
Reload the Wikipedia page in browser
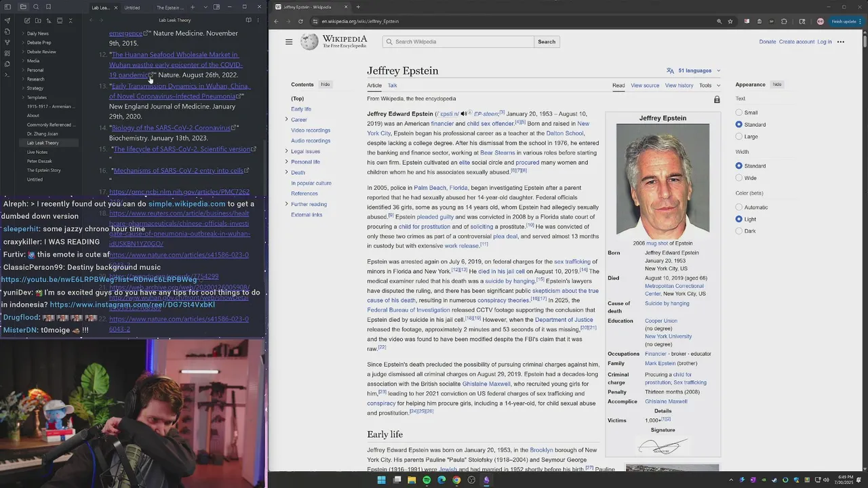pyautogui.click(x=300, y=21)
